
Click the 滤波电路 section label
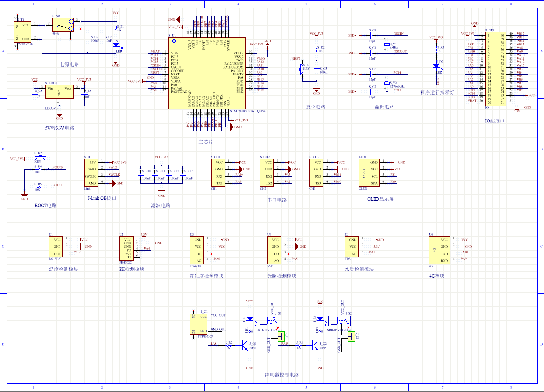[x=161, y=205]
